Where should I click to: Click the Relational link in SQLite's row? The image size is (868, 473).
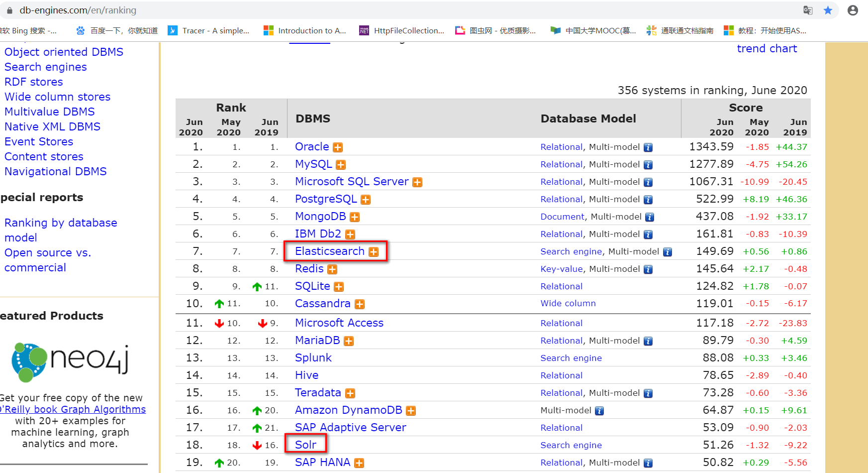(x=562, y=287)
